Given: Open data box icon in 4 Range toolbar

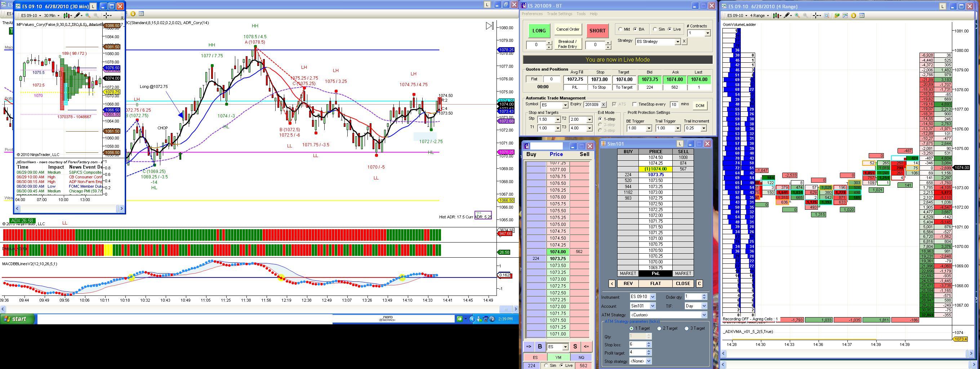Looking at the screenshot, I should pos(862,15).
